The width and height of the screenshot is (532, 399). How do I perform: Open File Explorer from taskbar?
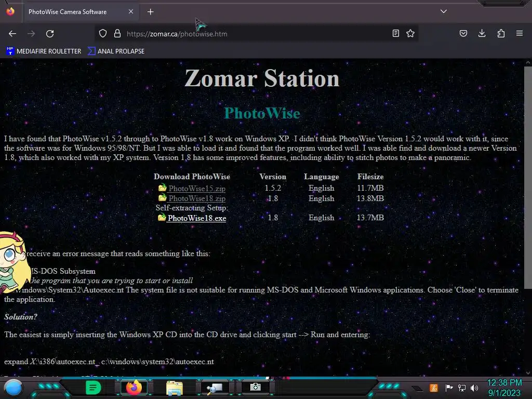click(175, 388)
